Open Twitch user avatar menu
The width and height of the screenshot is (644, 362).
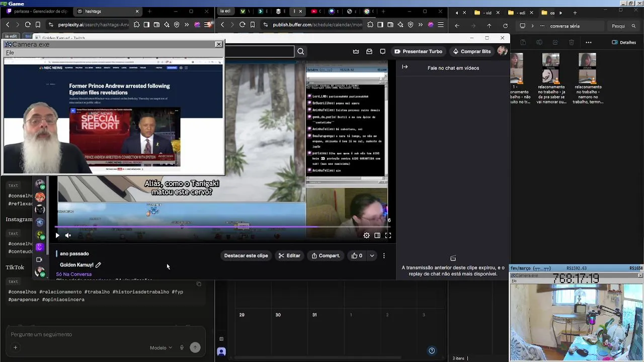pyautogui.click(x=502, y=51)
